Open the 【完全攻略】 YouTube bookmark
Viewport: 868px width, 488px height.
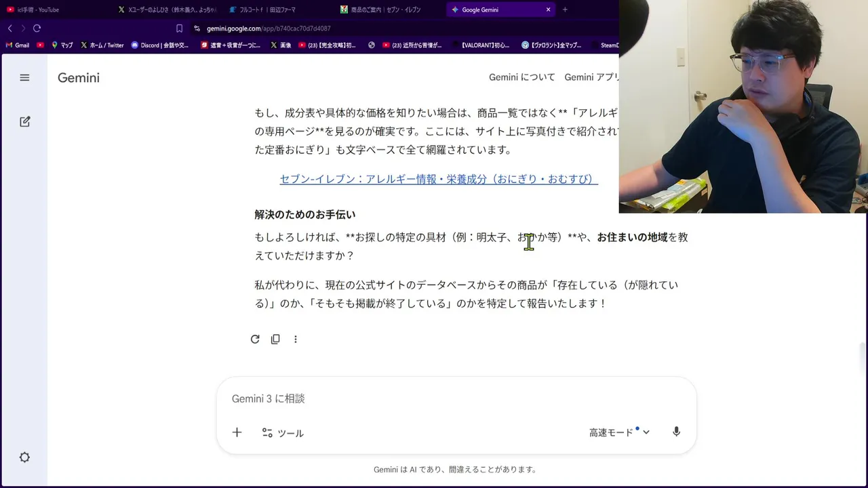pyautogui.click(x=327, y=45)
